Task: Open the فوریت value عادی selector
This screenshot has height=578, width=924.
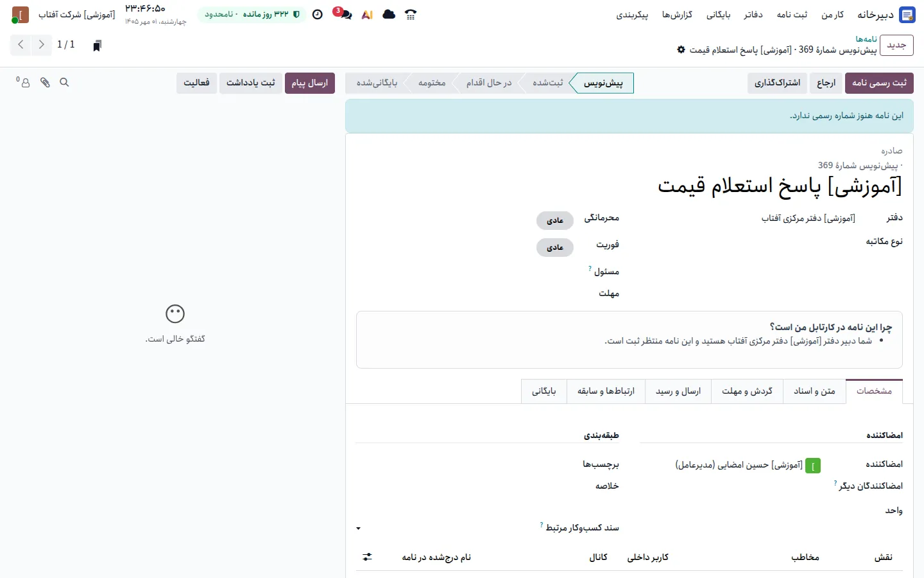Action: point(555,247)
